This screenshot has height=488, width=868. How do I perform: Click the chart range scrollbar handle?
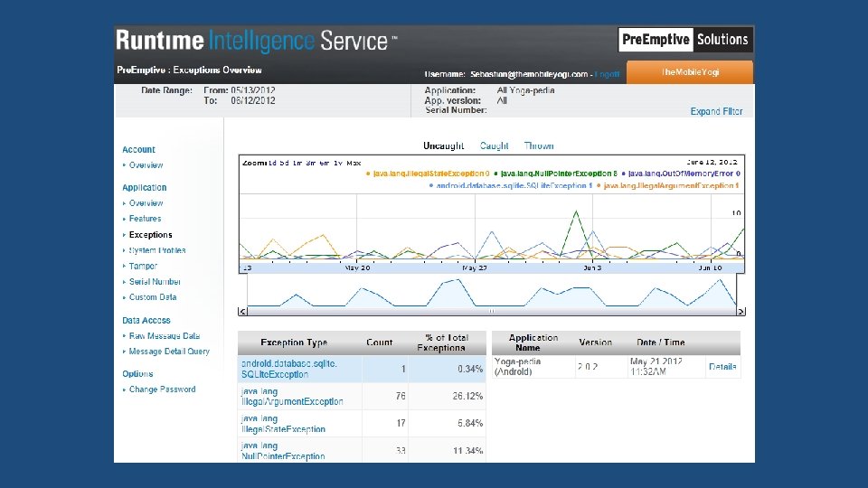click(x=492, y=312)
